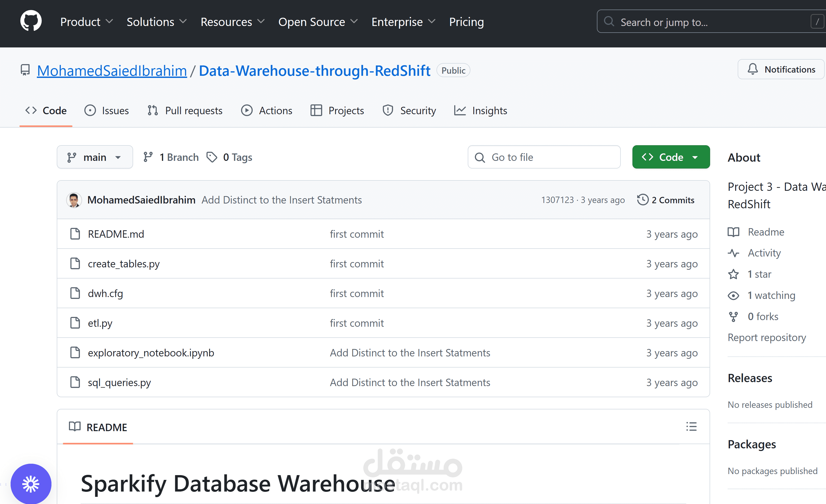Open the Projects tab
The image size is (826, 504).
[x=337, y=110]
